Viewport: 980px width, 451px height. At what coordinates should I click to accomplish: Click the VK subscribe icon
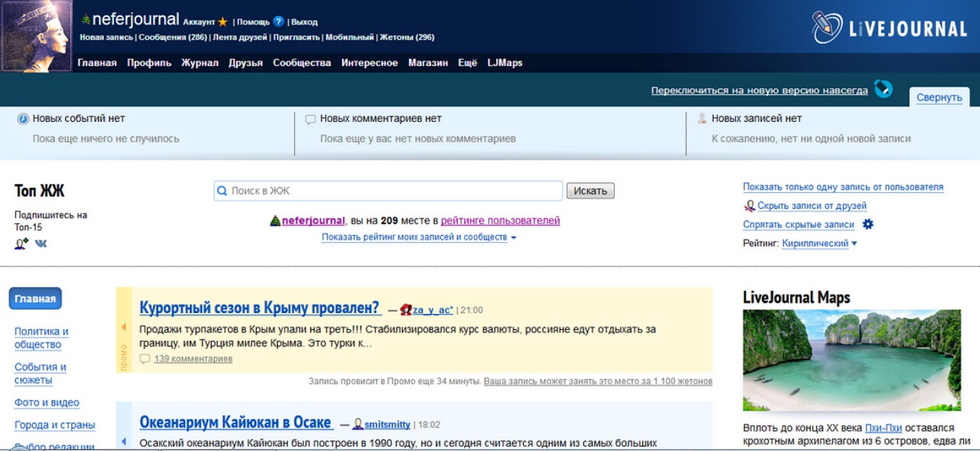(41, 243)
